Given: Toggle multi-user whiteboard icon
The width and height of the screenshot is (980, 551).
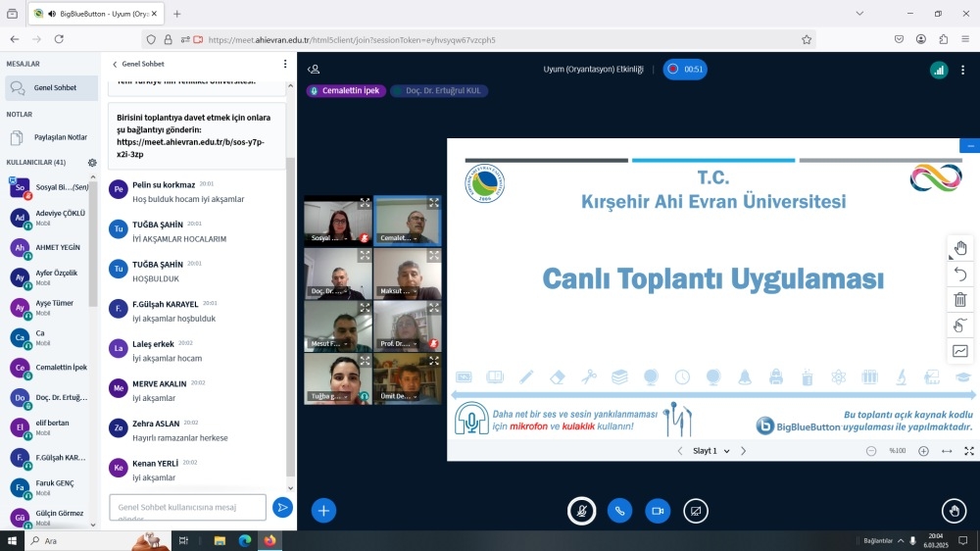Looking at the screenshot, I should tap(960, 326).
